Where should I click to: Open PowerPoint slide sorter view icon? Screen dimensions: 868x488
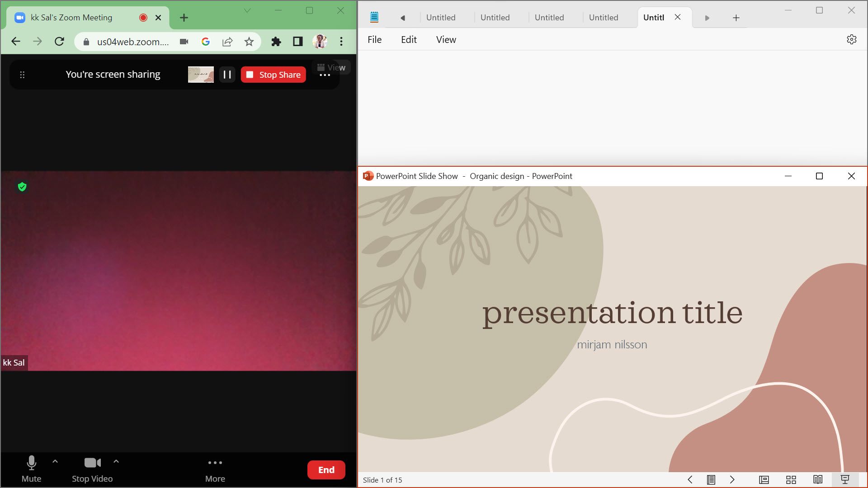point(791,480)
